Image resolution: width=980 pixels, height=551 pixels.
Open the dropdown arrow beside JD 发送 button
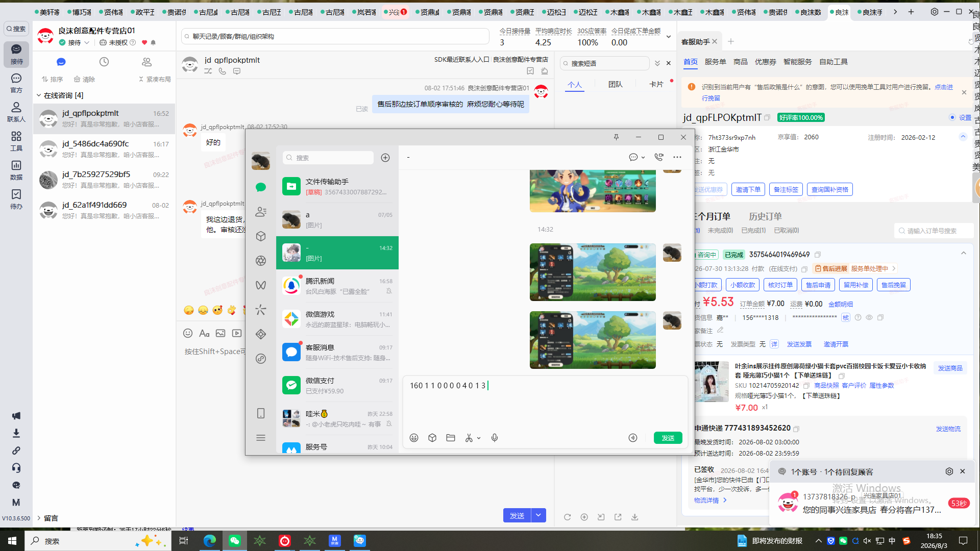click(x=538, y=516)
